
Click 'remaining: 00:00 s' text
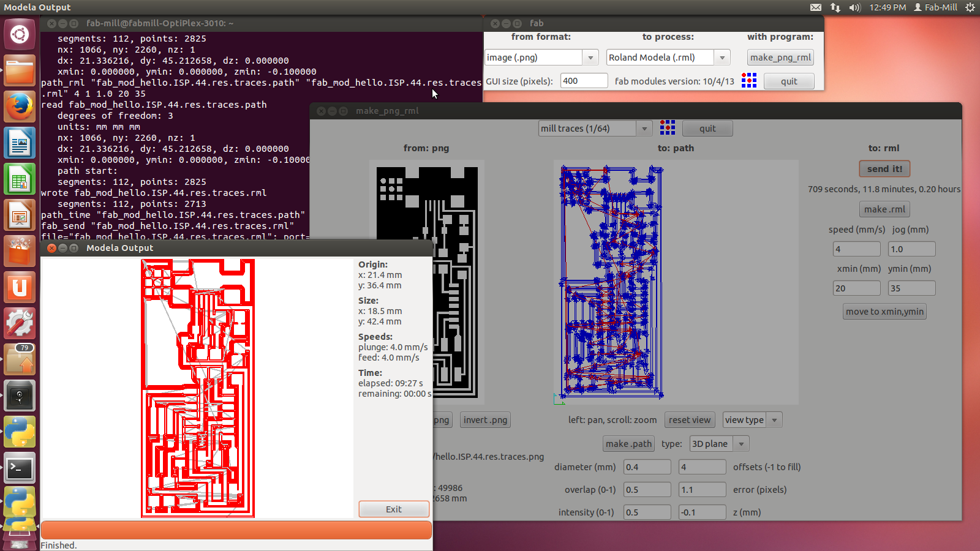[x=395, y=394]
